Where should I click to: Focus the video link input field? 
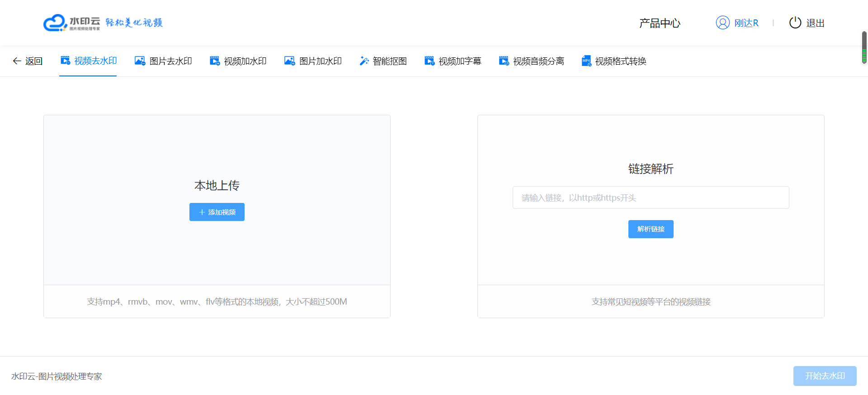651,197
